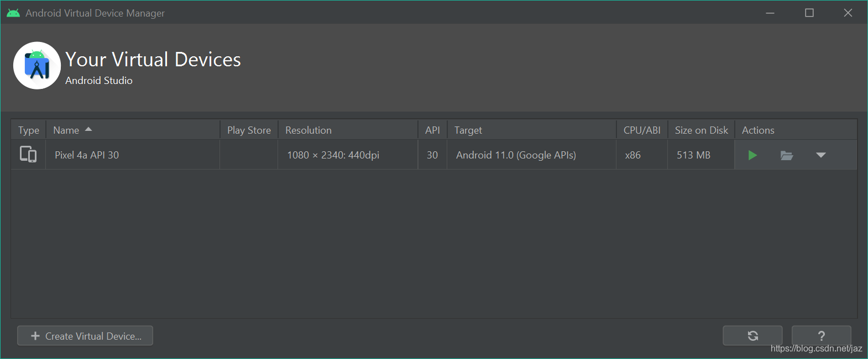Viewport: 868px width, 359px height.
Task: Sort by the Resolution column header
Action: point(348,130)
